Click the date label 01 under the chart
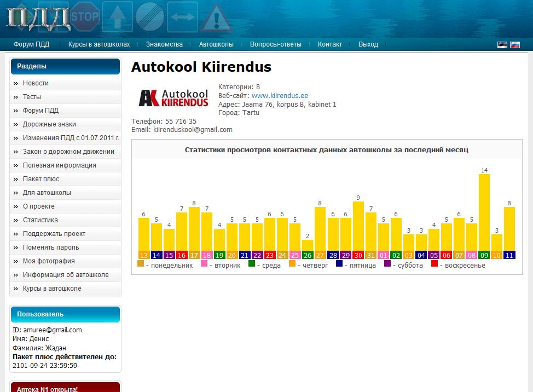533x392 pixels. 384,255
